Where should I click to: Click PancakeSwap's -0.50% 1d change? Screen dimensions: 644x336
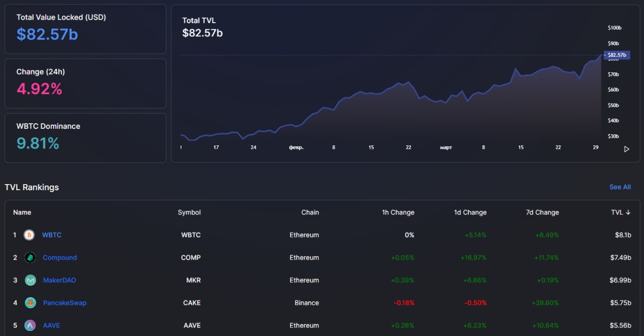point(476,303)
